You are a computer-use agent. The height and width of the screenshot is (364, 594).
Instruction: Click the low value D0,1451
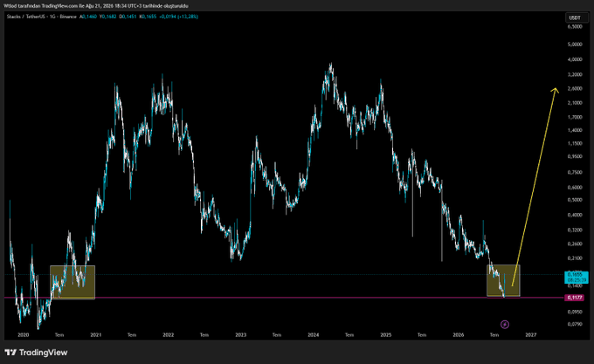click(128, 17)
